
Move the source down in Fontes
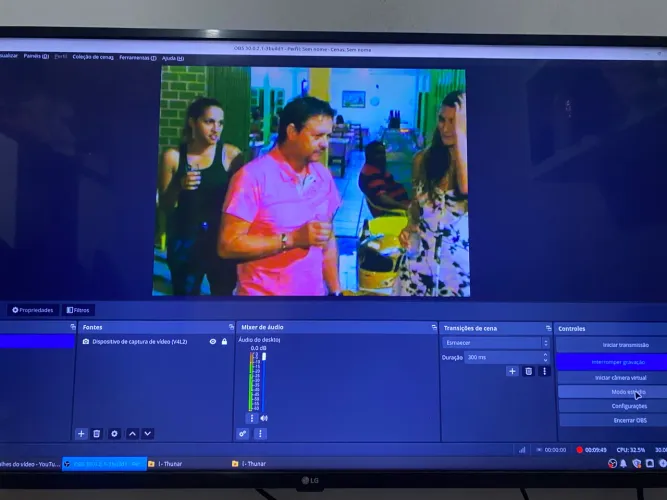pyautogui.click(x=148, y=434)
